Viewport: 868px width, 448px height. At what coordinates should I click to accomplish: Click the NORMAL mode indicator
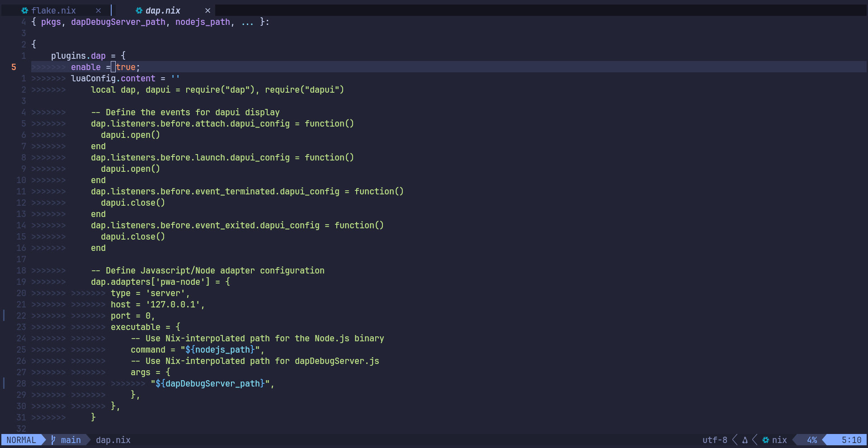click(x=21, y=440)
